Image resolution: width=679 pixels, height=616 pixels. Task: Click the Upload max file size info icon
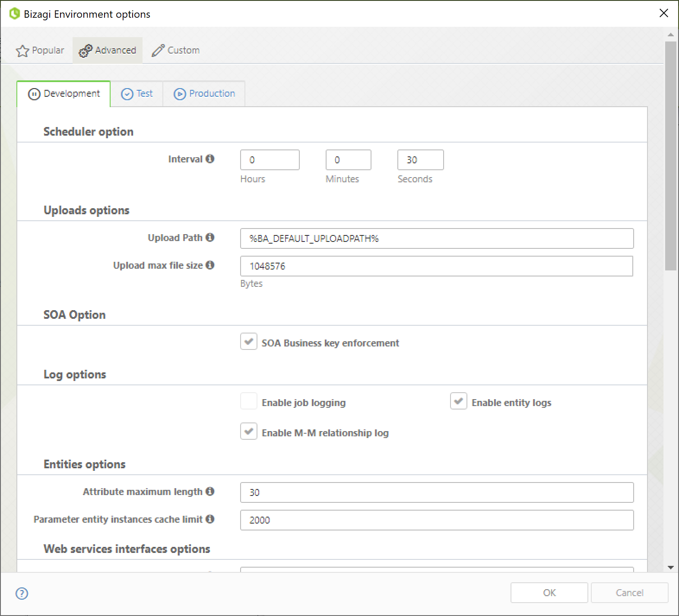click(210, 265)
